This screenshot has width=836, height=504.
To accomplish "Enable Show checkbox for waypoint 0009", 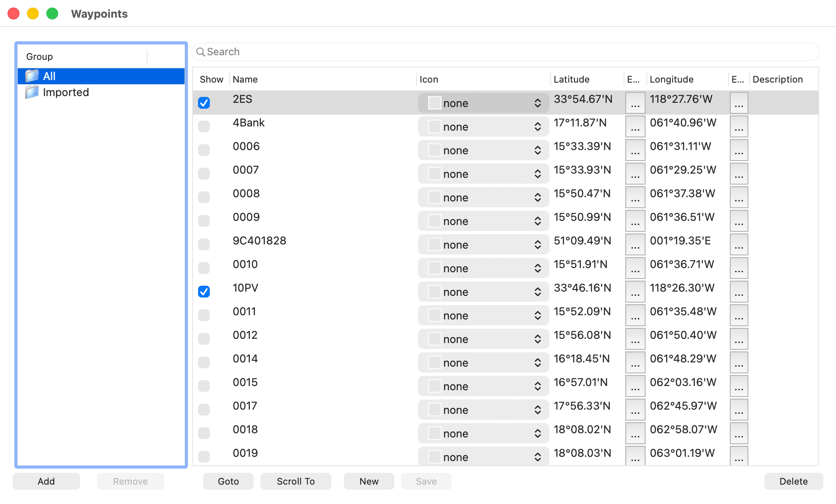I will point(204,221).
